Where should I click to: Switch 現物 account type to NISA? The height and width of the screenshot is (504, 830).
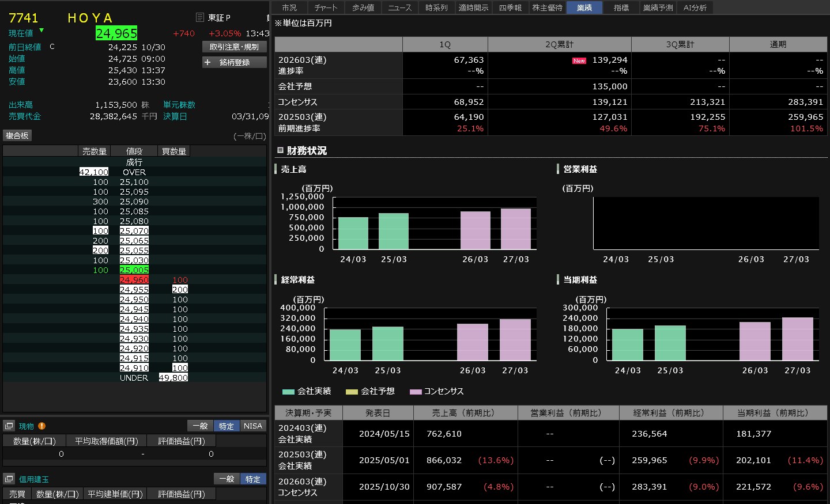(x=253, y=426)
